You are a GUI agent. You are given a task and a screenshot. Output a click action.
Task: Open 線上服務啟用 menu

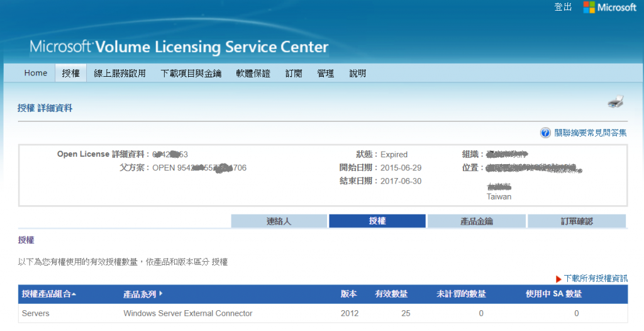119,73
